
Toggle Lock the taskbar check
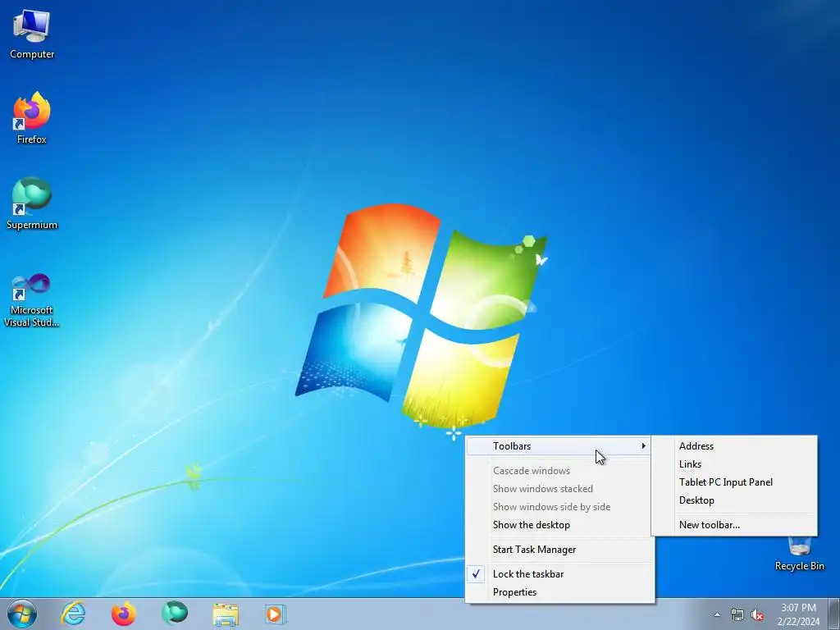pyautogui.click(x=559, y=574)
